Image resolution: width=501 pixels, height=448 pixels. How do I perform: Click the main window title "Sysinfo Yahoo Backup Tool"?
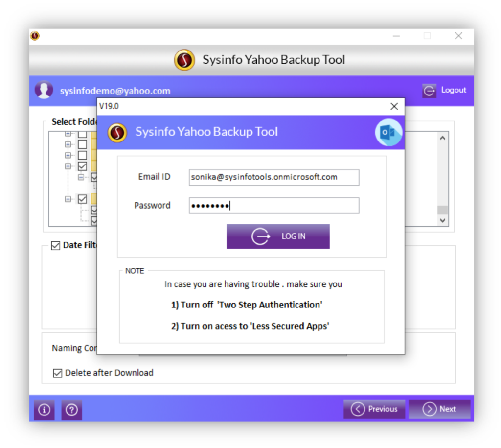tap(274, 60)
